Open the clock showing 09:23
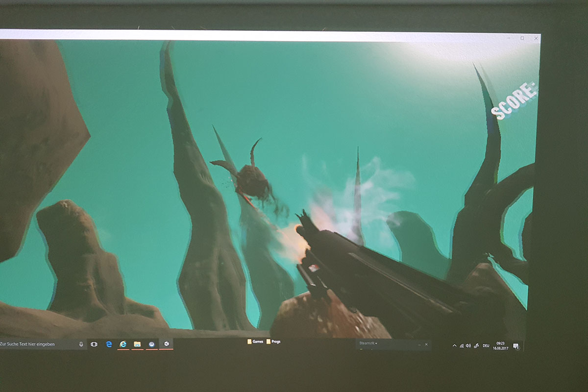Screen dimensions: 588x392 tap(501, 345)
